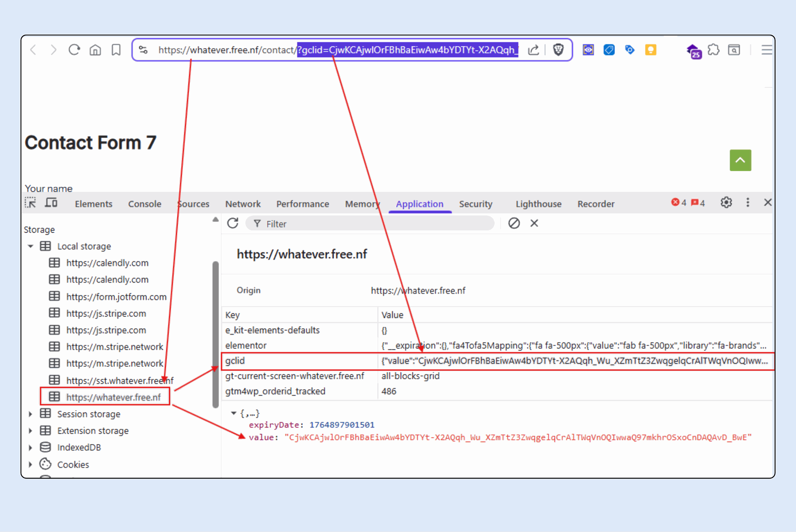Select https://form.jotform.com under Local storage
This screenshot has height=532, width=796.
116,297
